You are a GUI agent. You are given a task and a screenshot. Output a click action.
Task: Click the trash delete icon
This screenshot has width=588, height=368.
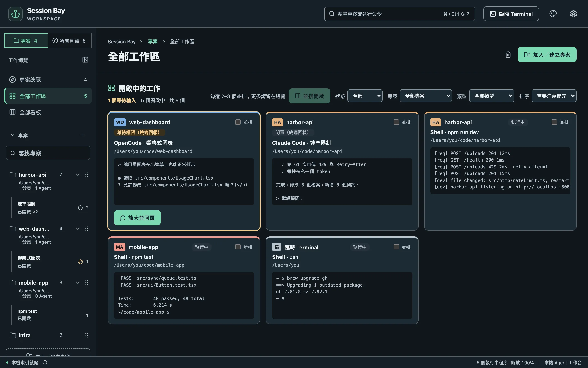pos(508,55)
